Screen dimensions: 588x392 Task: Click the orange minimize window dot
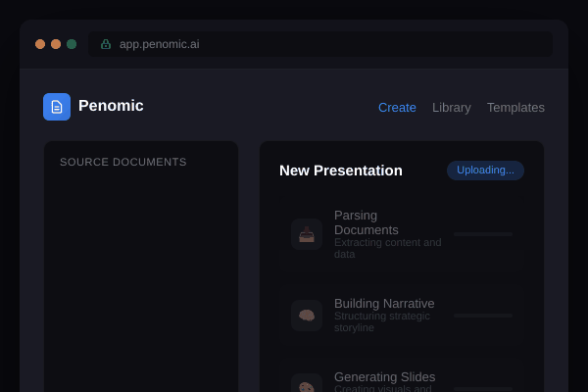56,44
